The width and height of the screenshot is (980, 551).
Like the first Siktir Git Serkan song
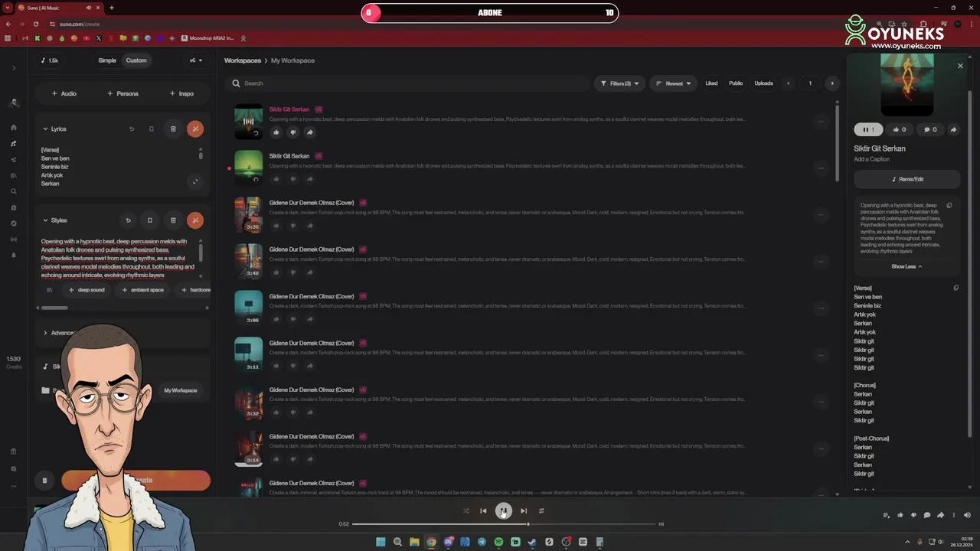pyautogui.click(x=276, y=132)
